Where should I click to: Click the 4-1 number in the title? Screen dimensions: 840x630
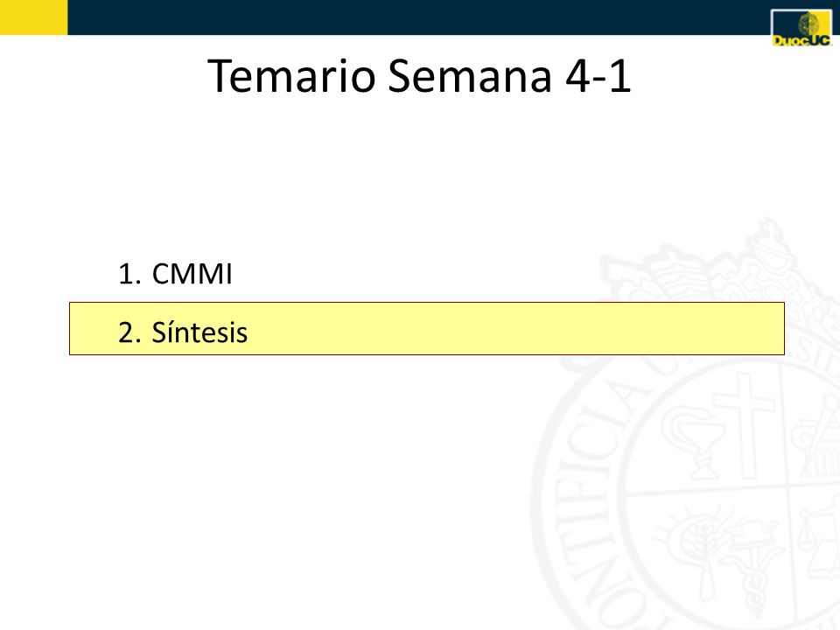(598, 75)
